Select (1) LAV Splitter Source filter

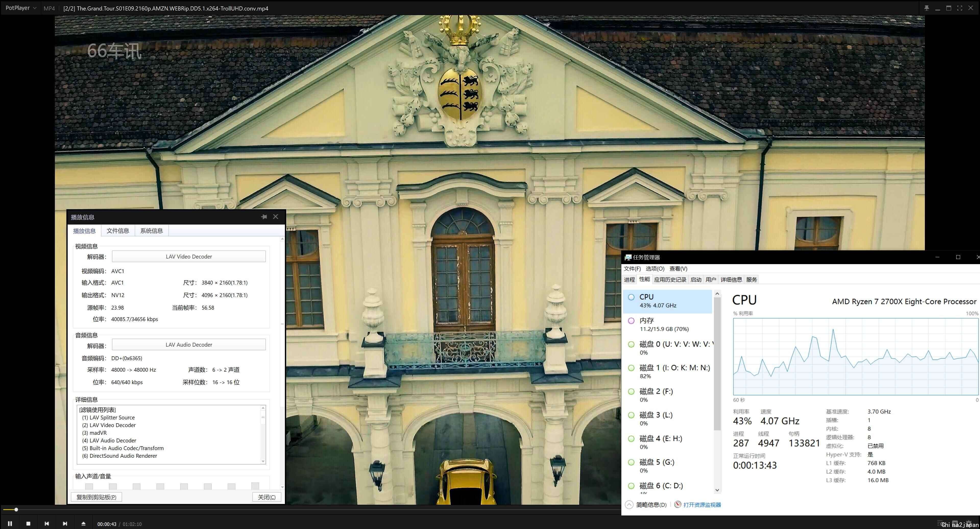click(108, 417)
